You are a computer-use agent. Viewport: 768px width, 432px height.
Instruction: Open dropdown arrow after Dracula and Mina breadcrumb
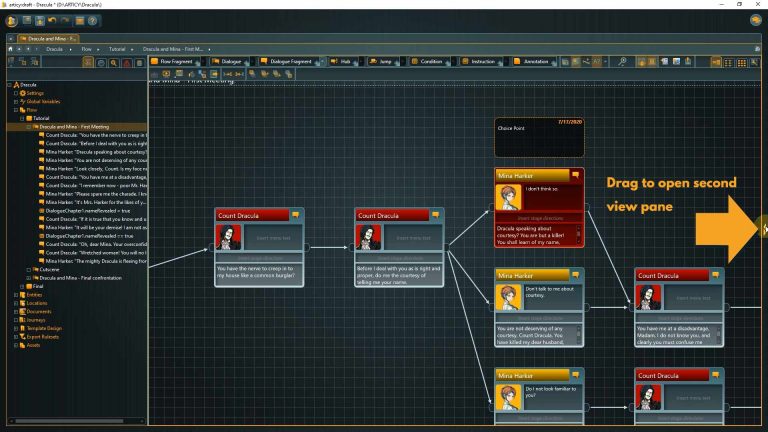pos(209,49)
